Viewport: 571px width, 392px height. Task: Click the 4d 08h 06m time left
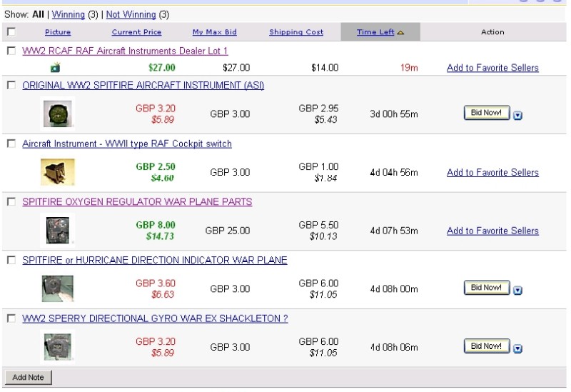pyautogui.click(x=394, y=347)
